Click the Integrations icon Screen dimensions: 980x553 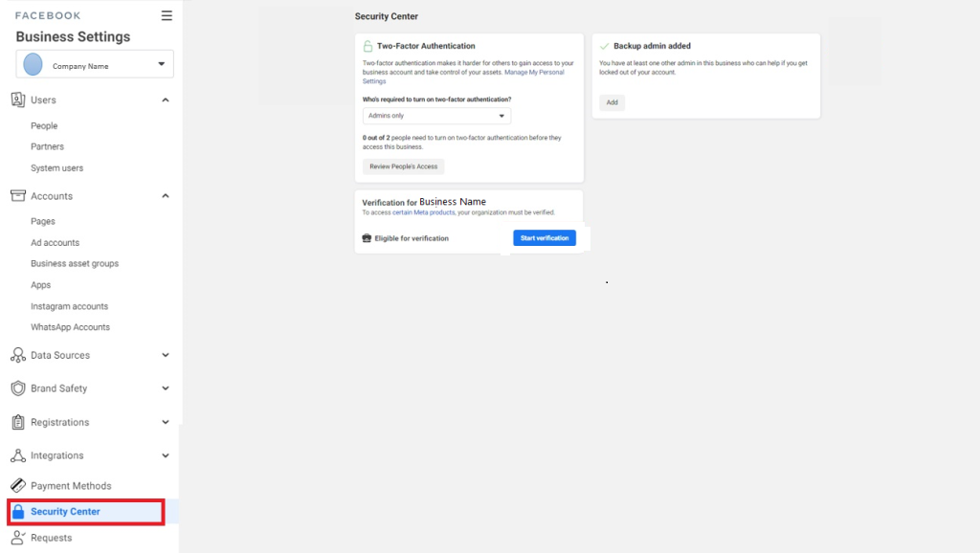pos(18,455)
